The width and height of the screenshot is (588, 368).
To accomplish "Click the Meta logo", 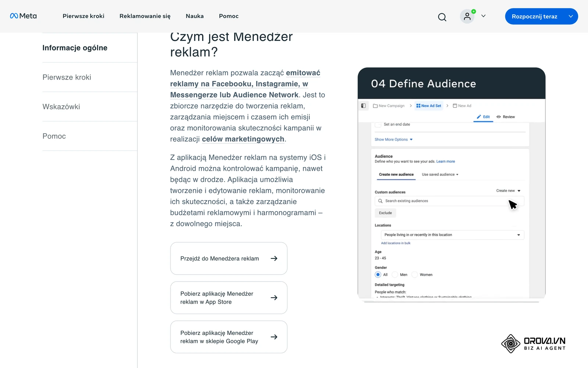I will tap(23, 16).
